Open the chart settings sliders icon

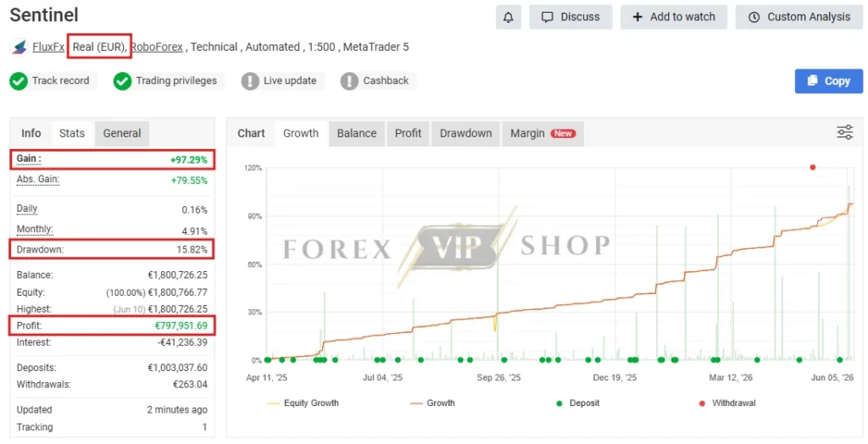coord(845,132)
